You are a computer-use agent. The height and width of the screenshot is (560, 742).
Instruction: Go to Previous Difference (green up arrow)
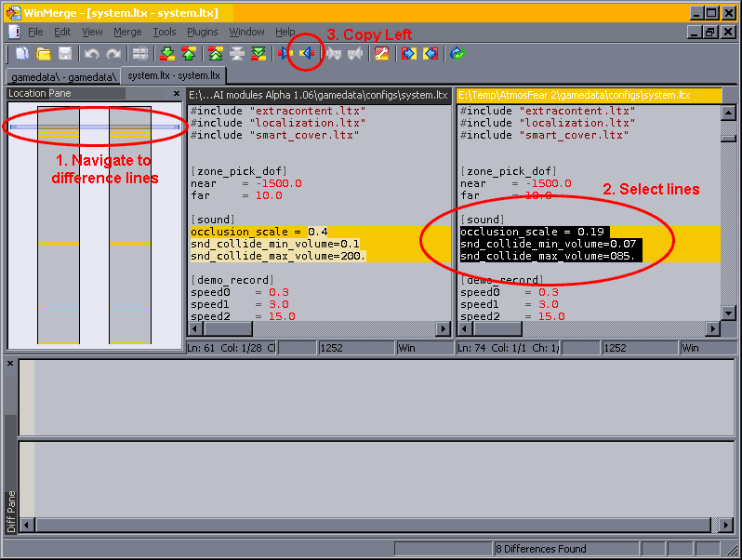tap(189, 54)
